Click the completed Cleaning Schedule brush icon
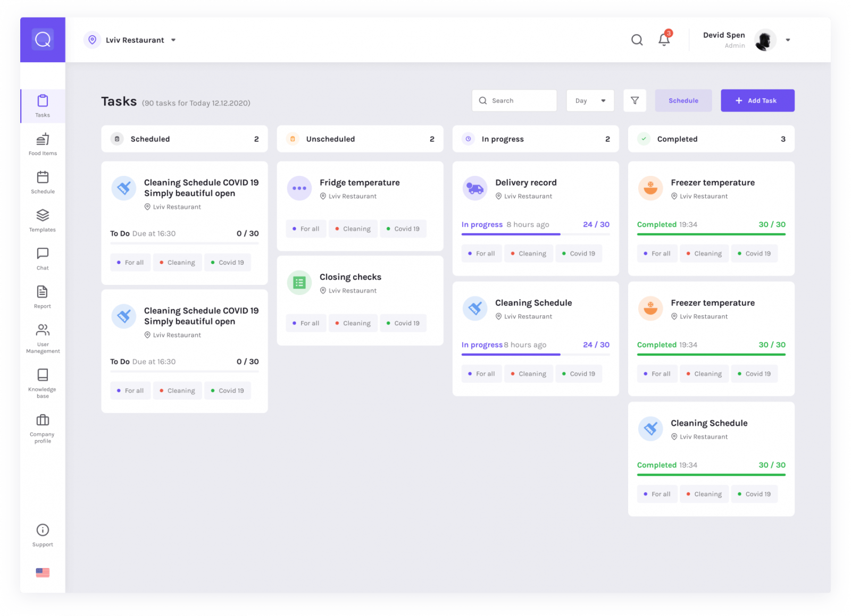This screenshot has width=851, height=616. 650,428
